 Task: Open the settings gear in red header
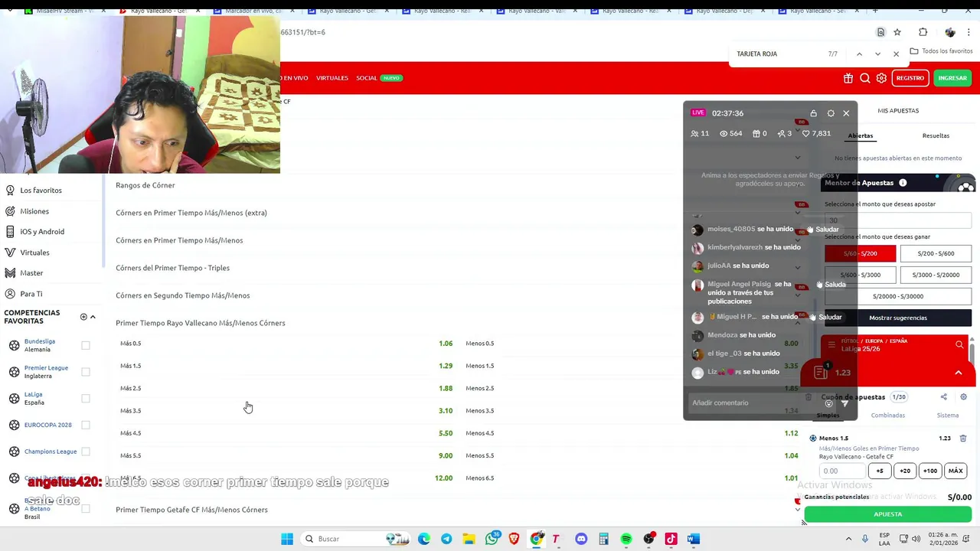(x=881, y=78)
